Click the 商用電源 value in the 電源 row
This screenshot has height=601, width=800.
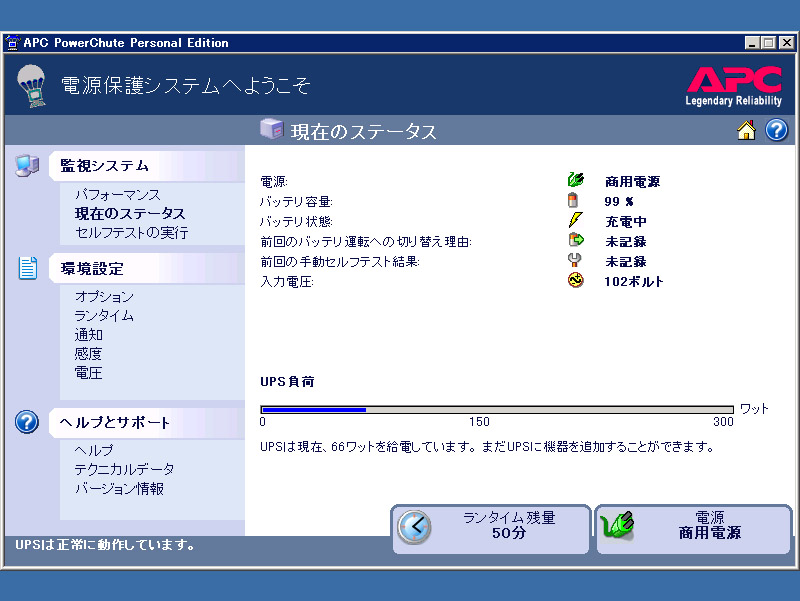pos(632,181)
